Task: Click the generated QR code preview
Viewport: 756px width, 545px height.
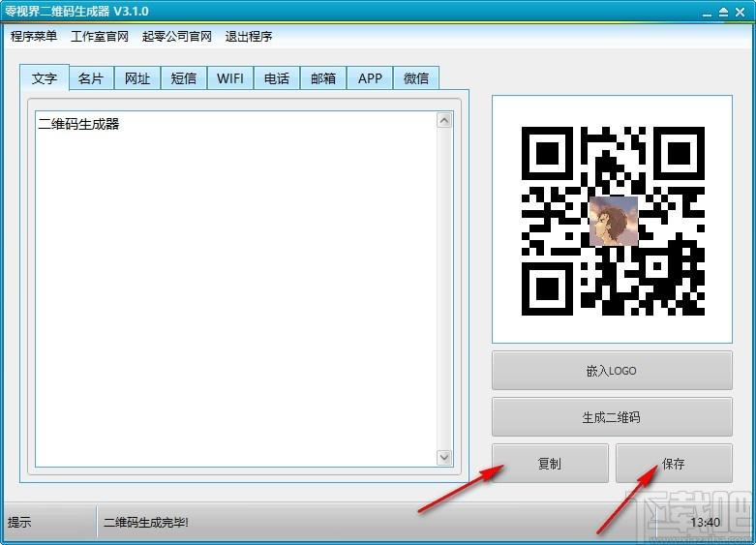Action: tap(613, 220)
